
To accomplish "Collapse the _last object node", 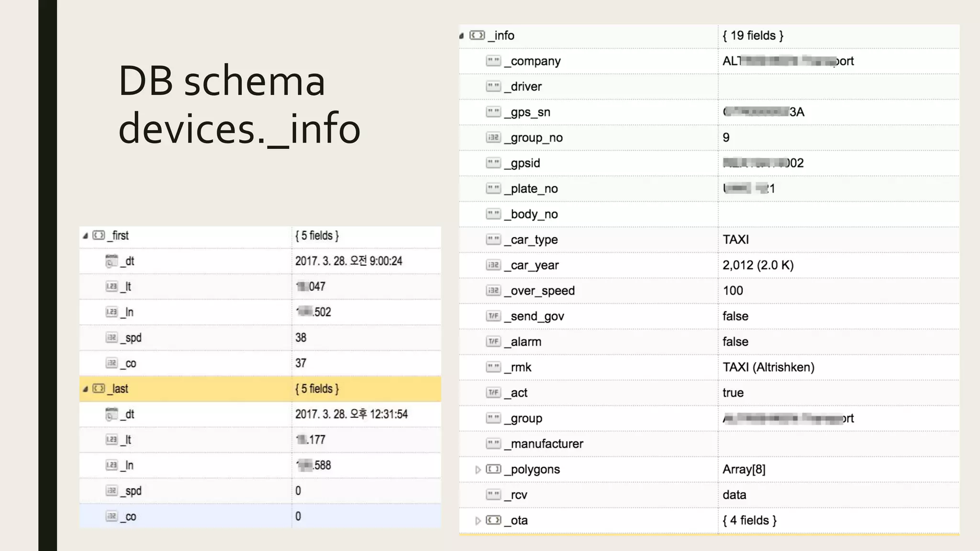I will pyautogui.click(x=86, y=389).
